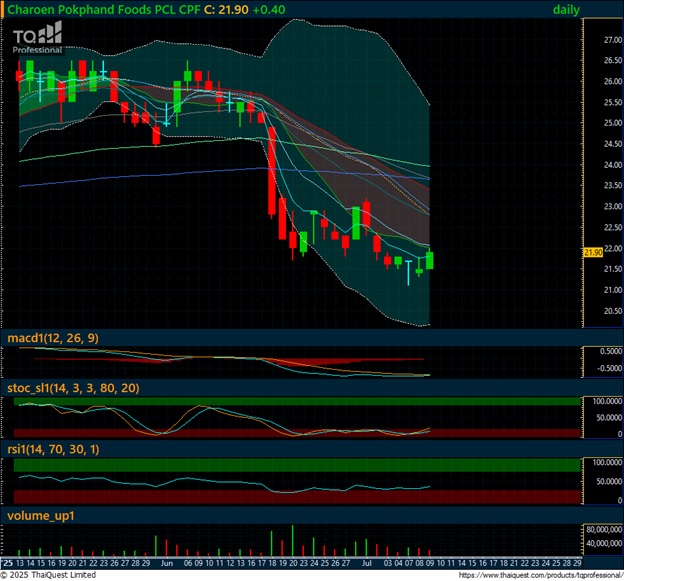Screen dimensions: 681x581
Task: Click the 40,000,000 volume scale value
Action: (604, 543)
